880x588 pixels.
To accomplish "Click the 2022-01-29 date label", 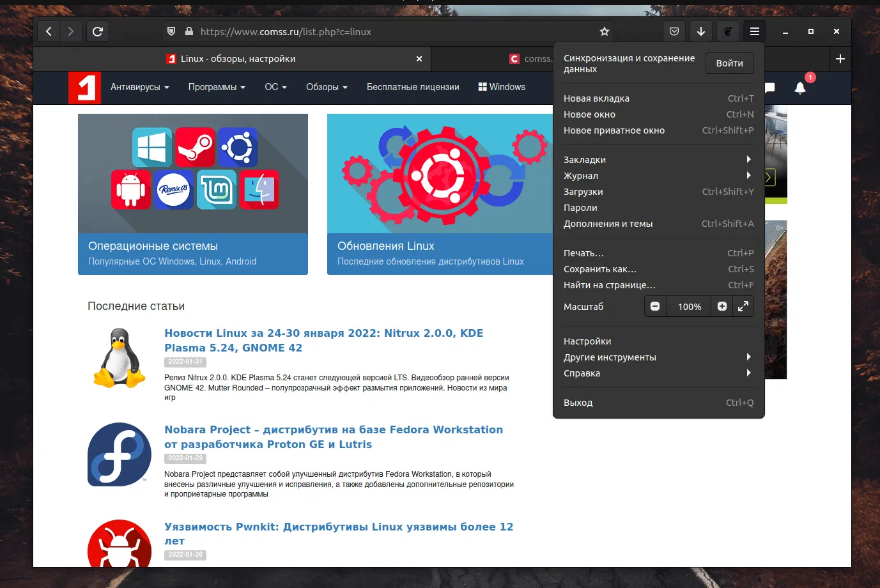I will [x=185, y=458].
